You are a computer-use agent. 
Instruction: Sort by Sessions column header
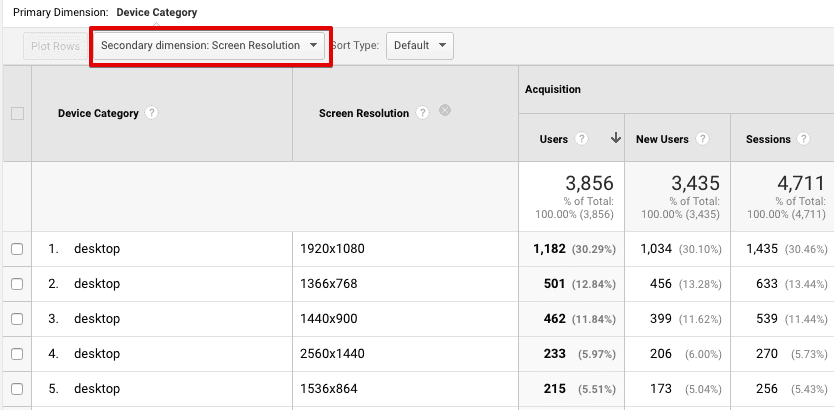point(768,139)
